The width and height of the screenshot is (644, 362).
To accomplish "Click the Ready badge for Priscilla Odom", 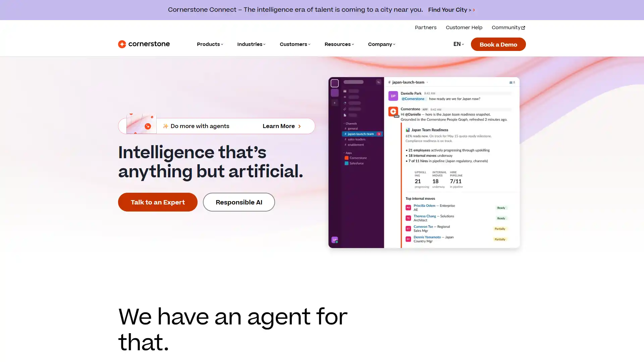I will pyautogui.click(x=501, y=208).
